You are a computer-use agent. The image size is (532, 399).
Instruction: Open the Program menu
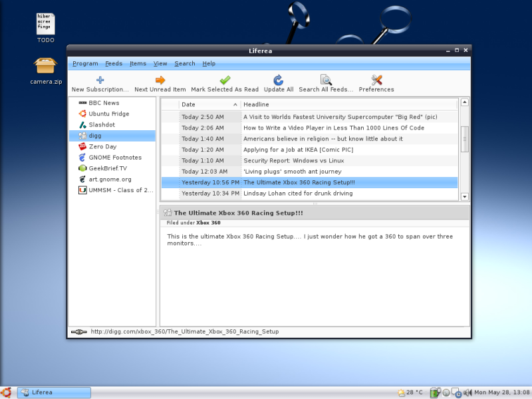tap(85, 63)
